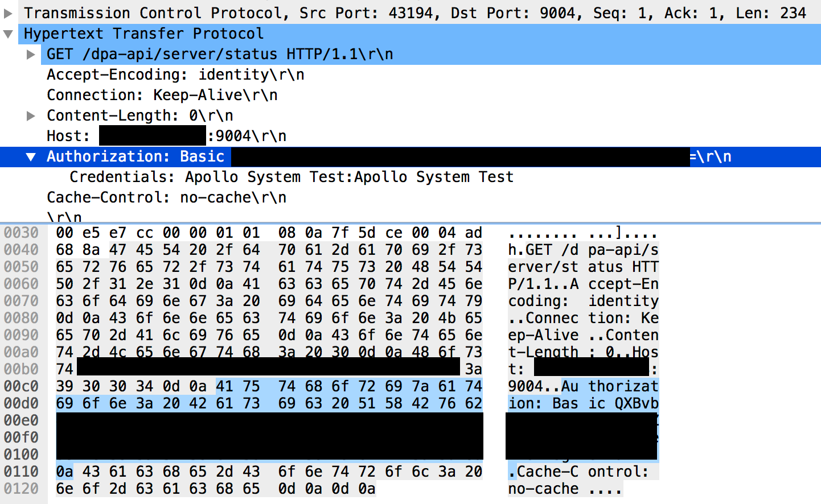
Task: Select the Connection: Keep-Alive line
Action: click(162, 96)
